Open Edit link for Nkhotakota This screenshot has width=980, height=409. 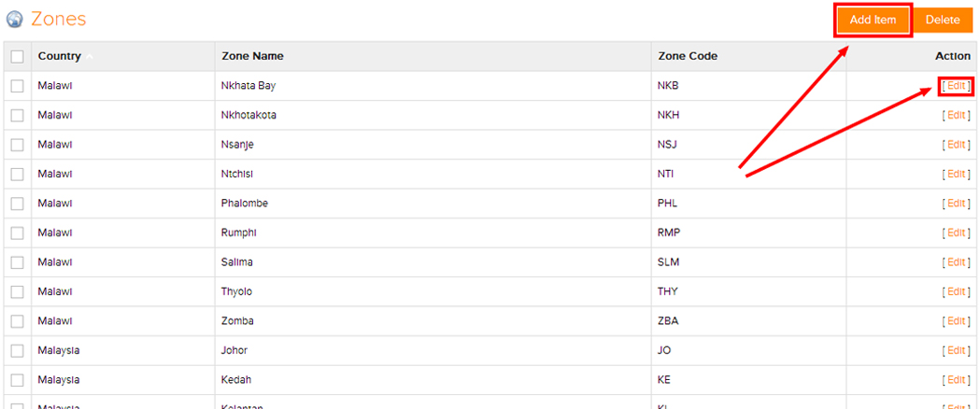[957, 116]
